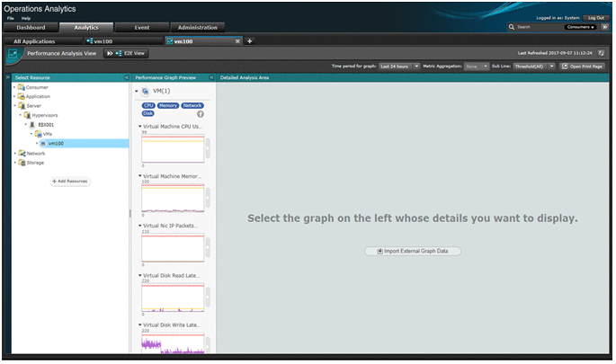This screenshot has width=616, height=364.
Task: Close the active vm100 tab
Action: (x=237, y=41)
